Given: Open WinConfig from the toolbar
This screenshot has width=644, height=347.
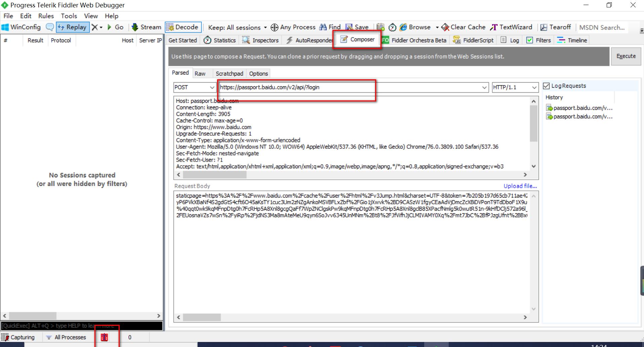Looking at the screenshot, I should [x=21, y=27].
